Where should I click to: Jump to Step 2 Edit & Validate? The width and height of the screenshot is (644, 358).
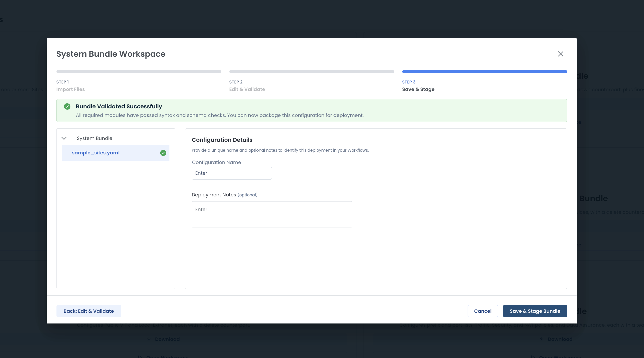click(247, 86)
